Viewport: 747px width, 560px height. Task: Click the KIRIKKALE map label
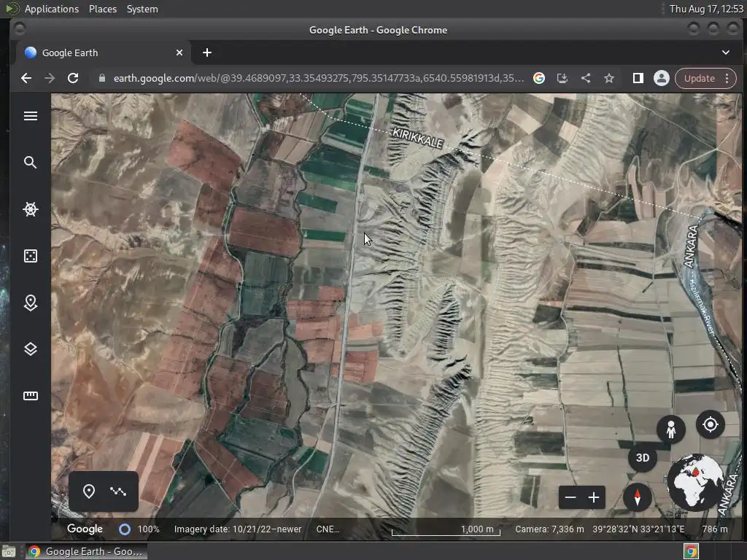pyautogui.click(x=418, y=138)
